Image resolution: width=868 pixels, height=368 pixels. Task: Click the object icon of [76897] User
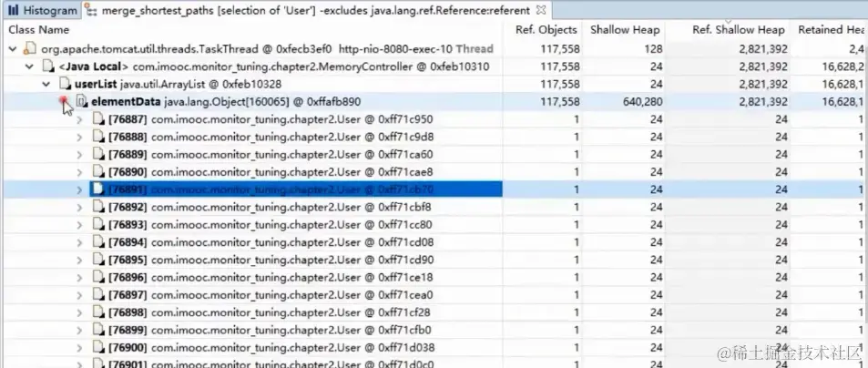pyautogui.click(x=98, y=295)
